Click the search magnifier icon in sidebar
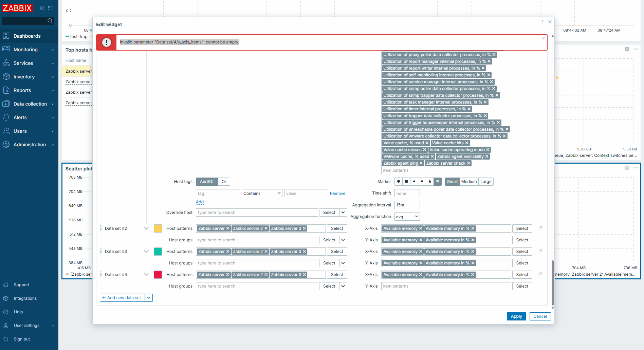644x350 pixels. [x=50, y=21]
